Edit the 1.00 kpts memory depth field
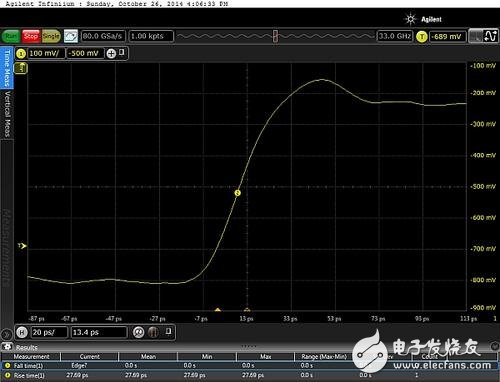This screenshot has width=500, height=382. (151, 36)
